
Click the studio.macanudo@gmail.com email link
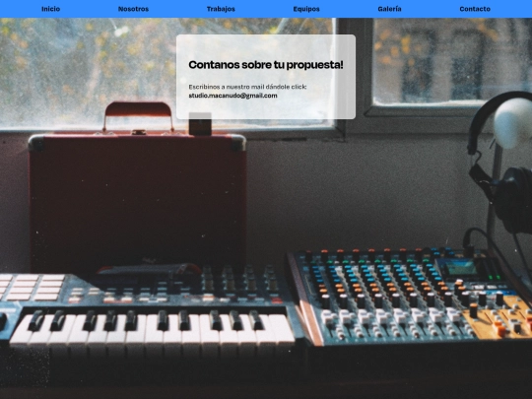[233, 96]
